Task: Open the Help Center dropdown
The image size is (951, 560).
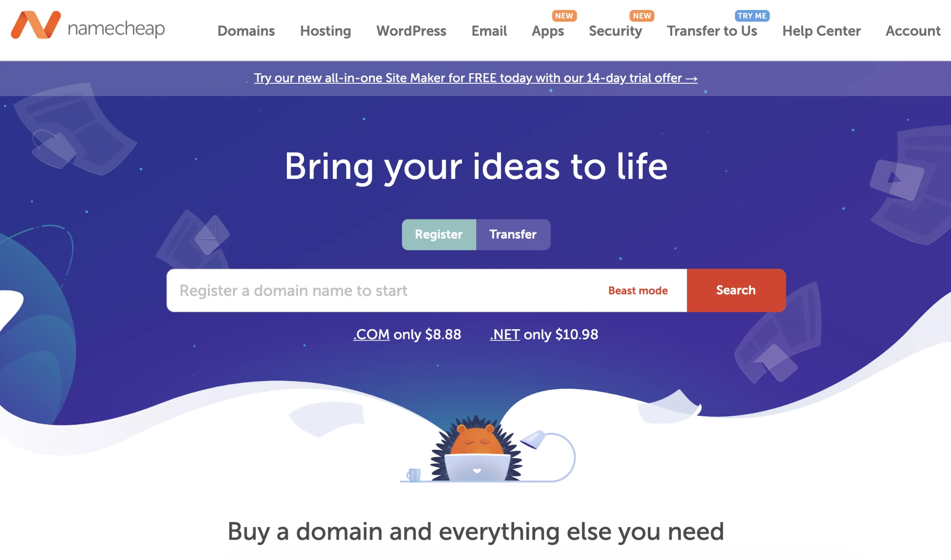Action: coord(821,30)
